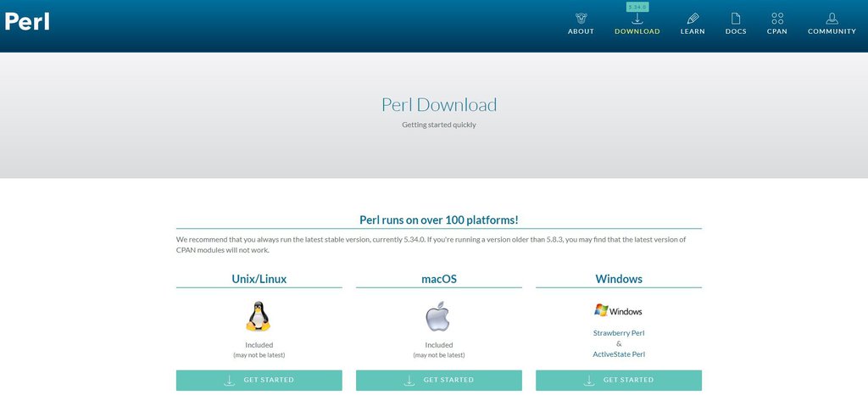Click the '(may not be latest)' note under the macOS Included text
Viewport: 868px width, 395px height.
pos(439,355)
